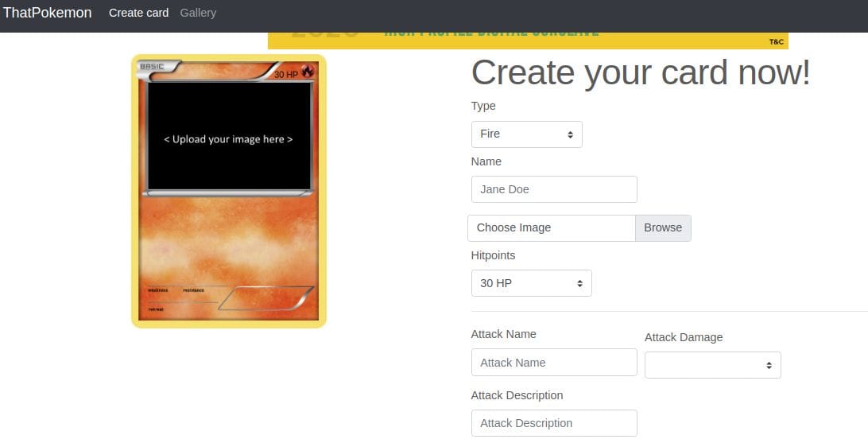Focus the Name field with Jane Doe placeholder

[x=554, y=189]
